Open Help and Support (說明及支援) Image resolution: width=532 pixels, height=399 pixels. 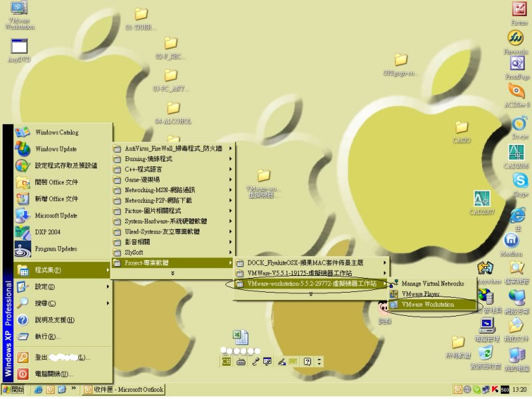pos(63,320)
